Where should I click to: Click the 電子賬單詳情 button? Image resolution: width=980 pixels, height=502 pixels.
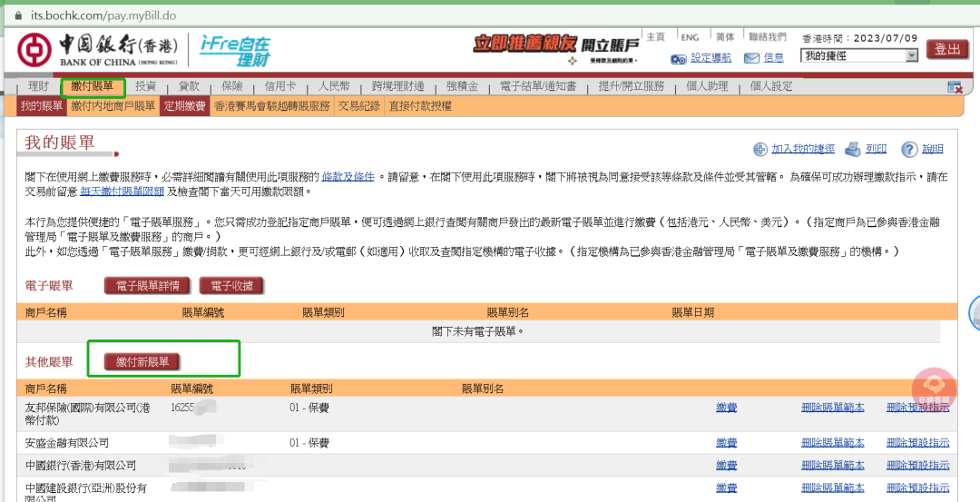click(148, 286)
